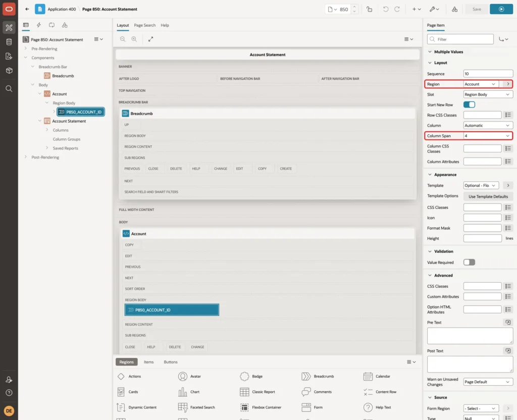
Task: Open the Help question mark icon
Action: click(x=9, y=393)
